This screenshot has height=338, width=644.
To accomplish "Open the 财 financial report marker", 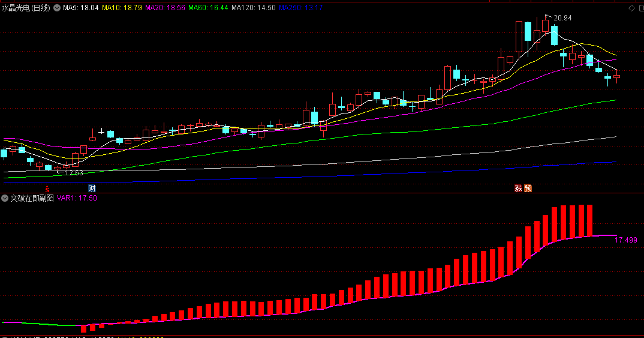I will coord(92,189).
